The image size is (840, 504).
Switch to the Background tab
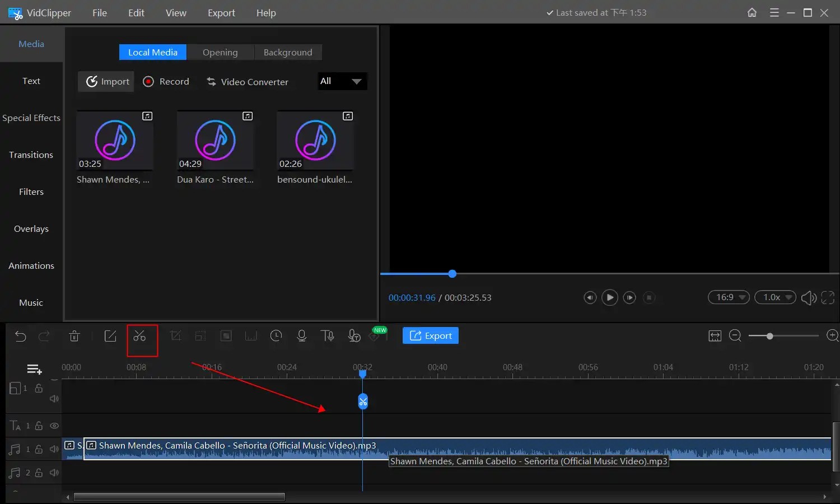coord(288,52)
